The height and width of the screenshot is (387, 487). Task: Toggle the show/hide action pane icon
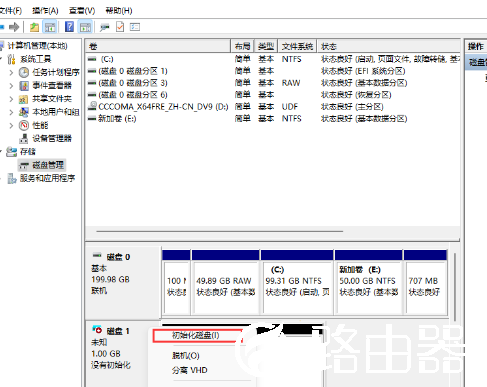(x=85, y=27)
